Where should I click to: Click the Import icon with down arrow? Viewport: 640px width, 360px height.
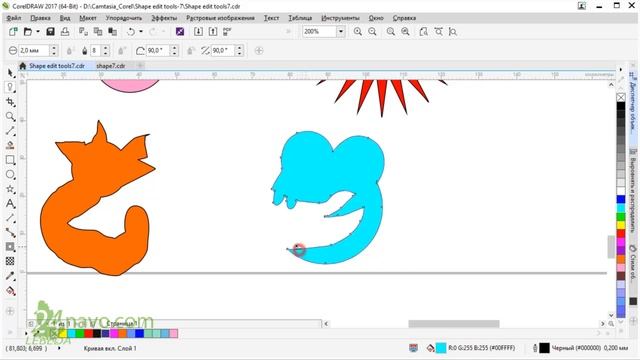coord(198,31)
